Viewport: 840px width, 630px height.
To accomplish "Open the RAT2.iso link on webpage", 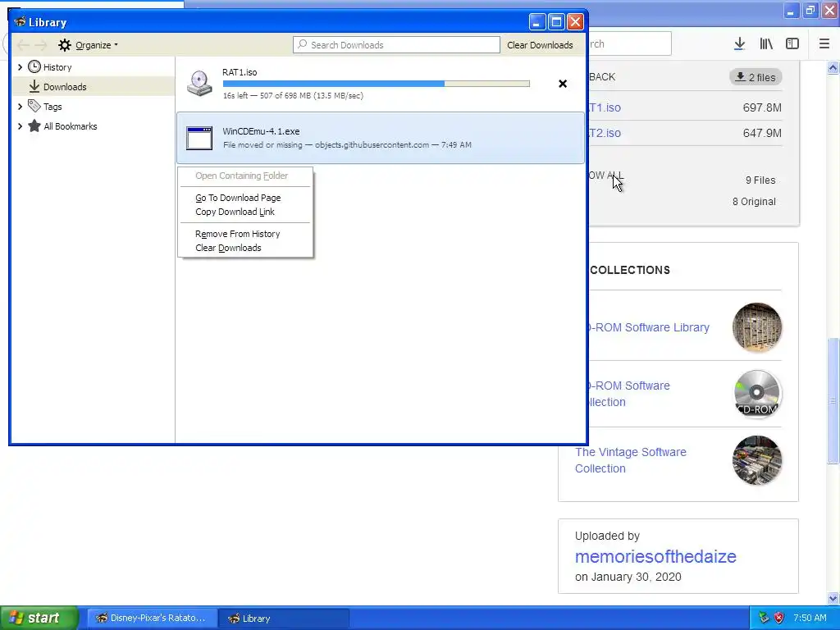I will point(605,133).
